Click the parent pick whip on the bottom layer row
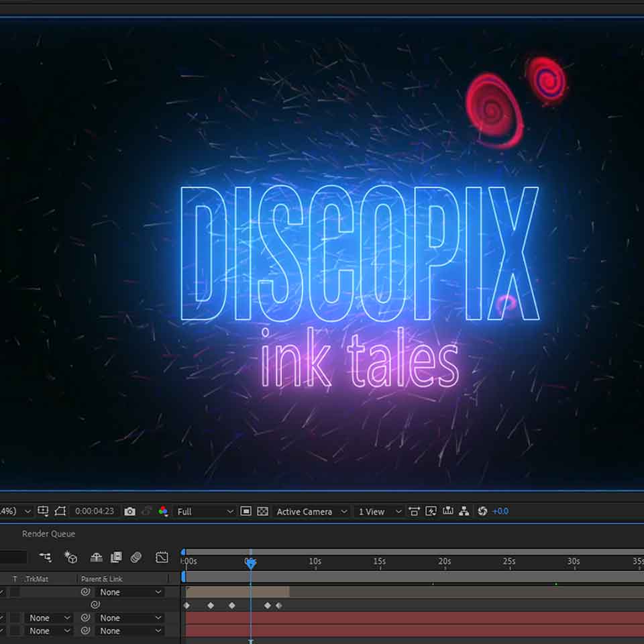 [x=85, y=631]
